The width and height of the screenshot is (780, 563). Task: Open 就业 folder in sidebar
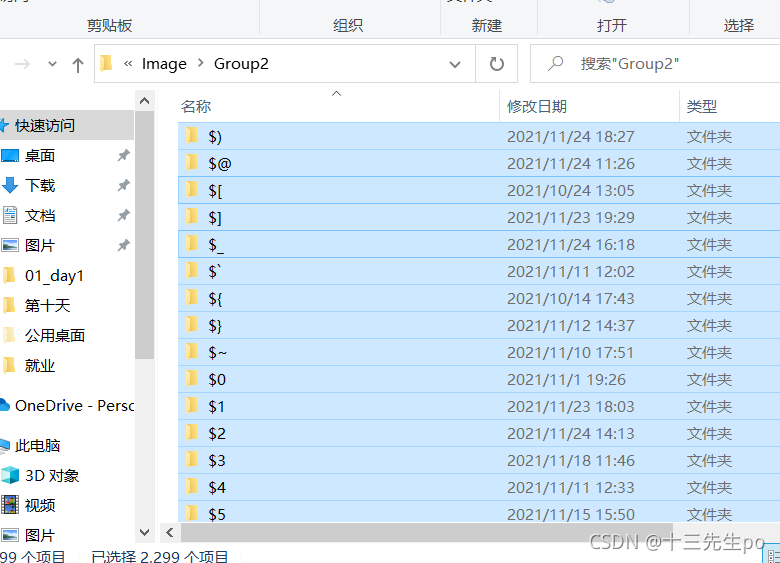coord(40,366)
